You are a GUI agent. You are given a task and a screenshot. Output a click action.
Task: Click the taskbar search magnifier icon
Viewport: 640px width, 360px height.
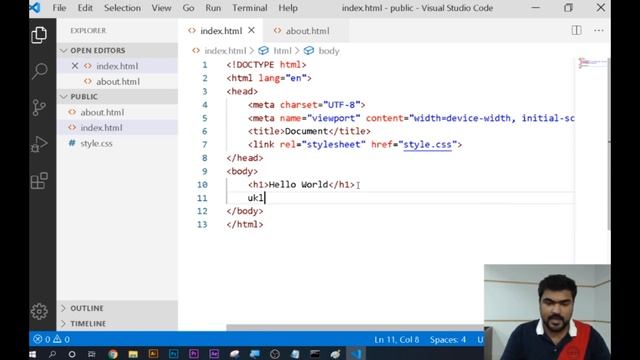coord(52,354)
